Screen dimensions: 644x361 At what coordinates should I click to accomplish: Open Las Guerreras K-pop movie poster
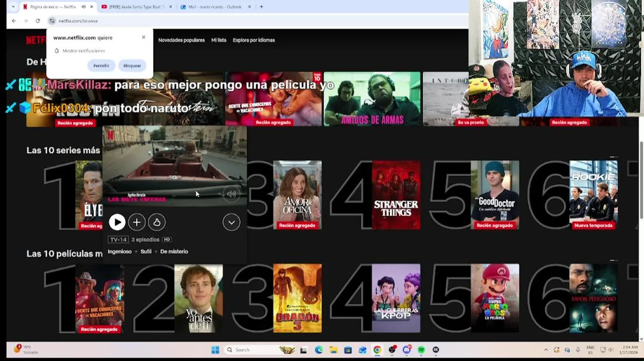(396, 298)
